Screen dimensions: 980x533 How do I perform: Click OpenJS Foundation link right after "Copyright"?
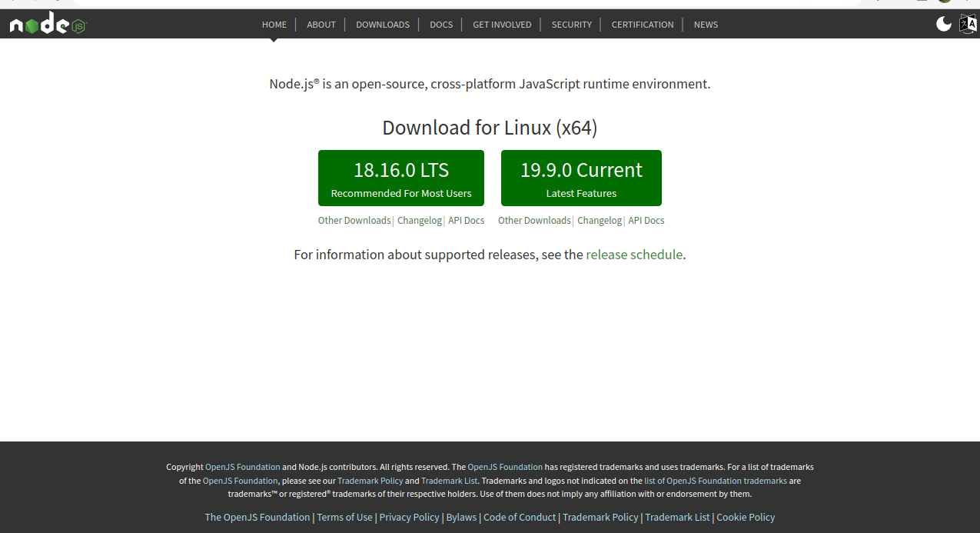243,467
